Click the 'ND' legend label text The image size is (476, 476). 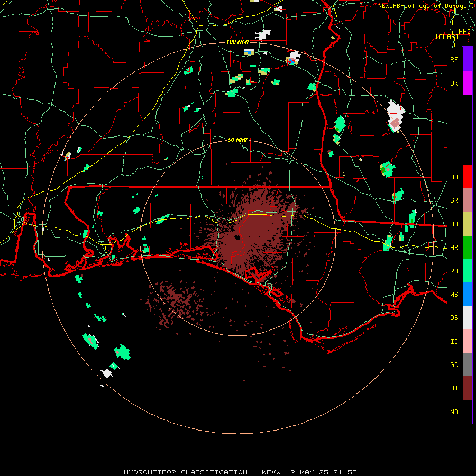tap(454, 411)
